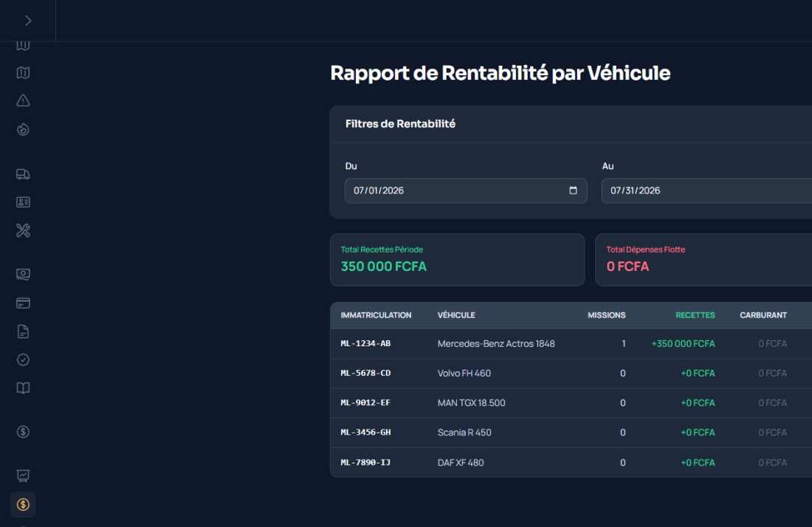Open the gray dollar circle icon
The image size is (812, 527).
tap(23, 432)
